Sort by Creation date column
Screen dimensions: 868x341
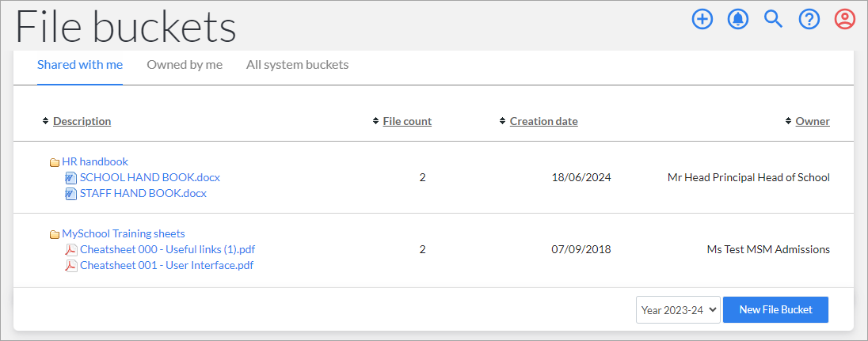point(543,121)
